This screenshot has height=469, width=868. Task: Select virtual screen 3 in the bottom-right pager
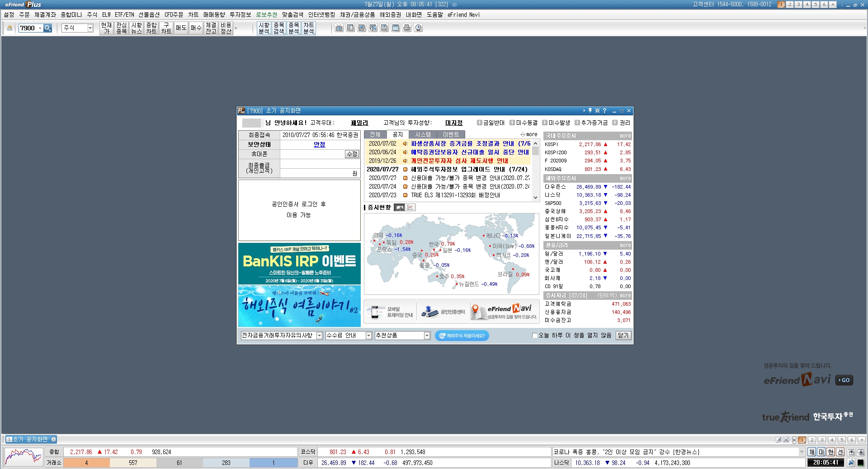822,440
